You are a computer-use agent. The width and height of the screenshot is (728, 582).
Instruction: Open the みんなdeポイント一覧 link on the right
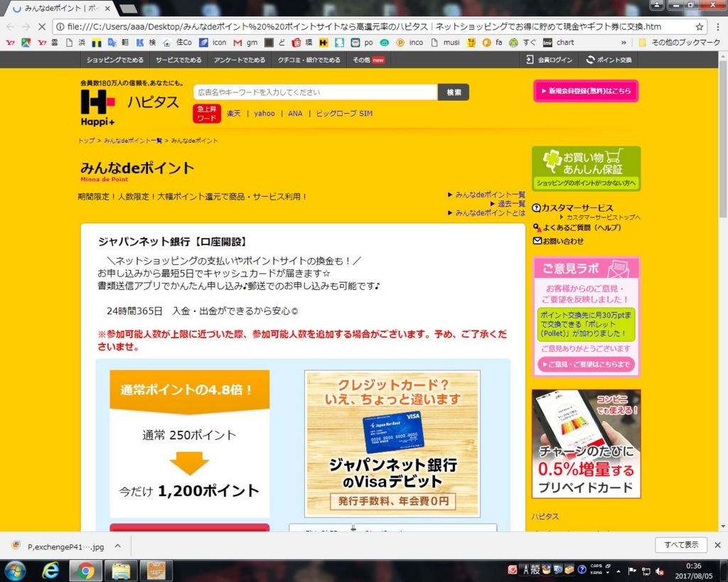[x=491, y=195]
